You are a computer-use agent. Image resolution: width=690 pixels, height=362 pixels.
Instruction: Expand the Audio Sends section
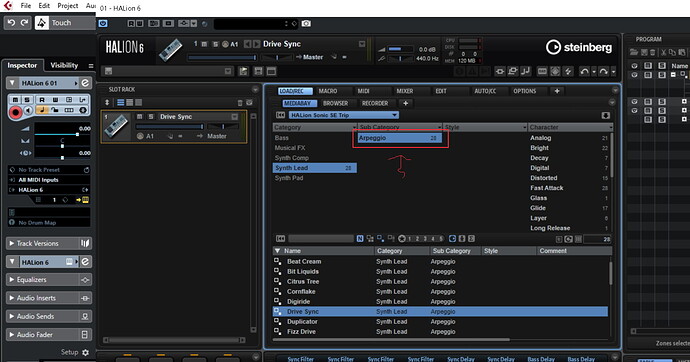tap(49, 316)
